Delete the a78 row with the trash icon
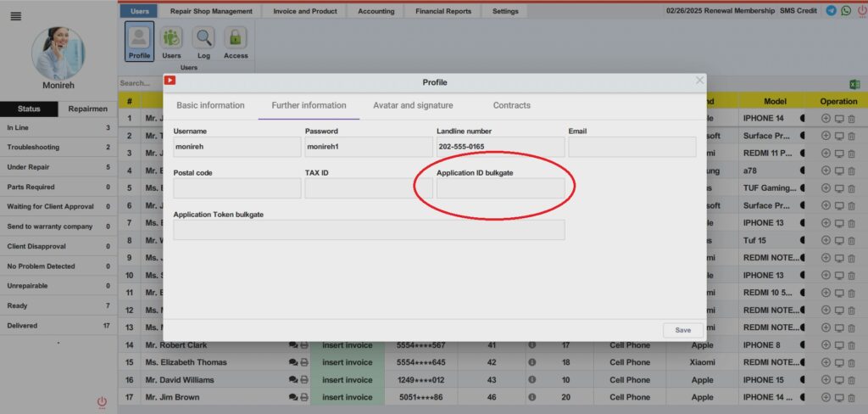 (851, 171)
